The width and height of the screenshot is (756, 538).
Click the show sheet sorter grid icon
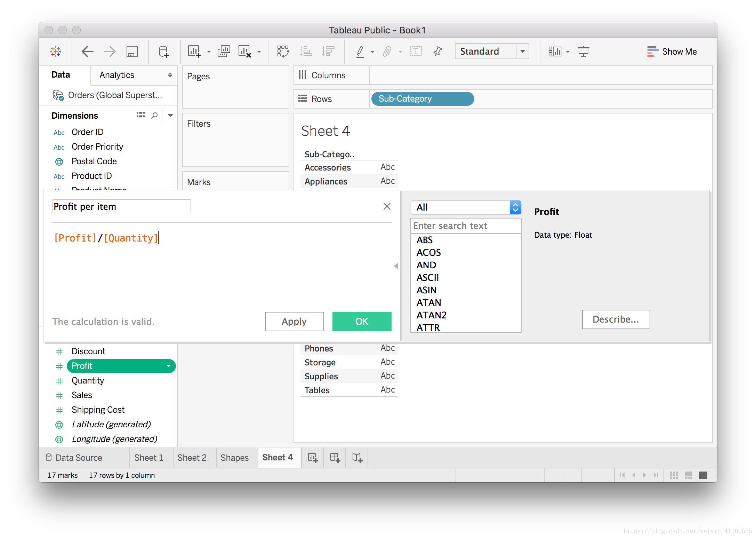click(674, 475)
